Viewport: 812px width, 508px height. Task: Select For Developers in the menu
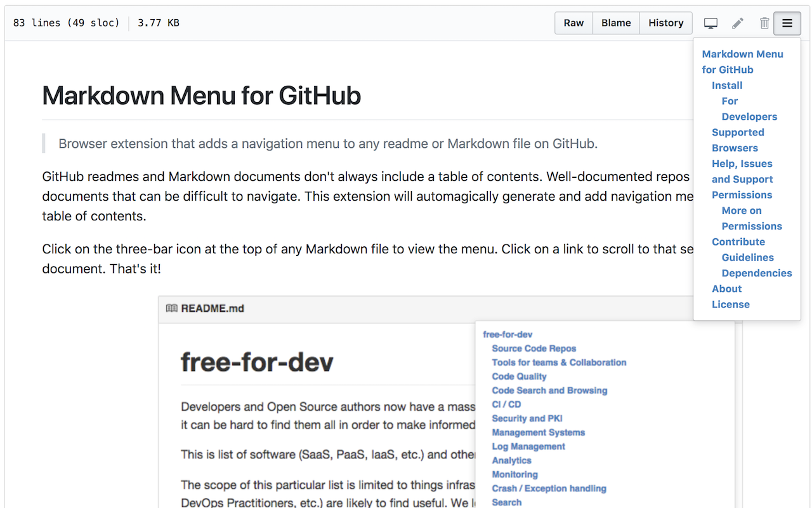749,109
